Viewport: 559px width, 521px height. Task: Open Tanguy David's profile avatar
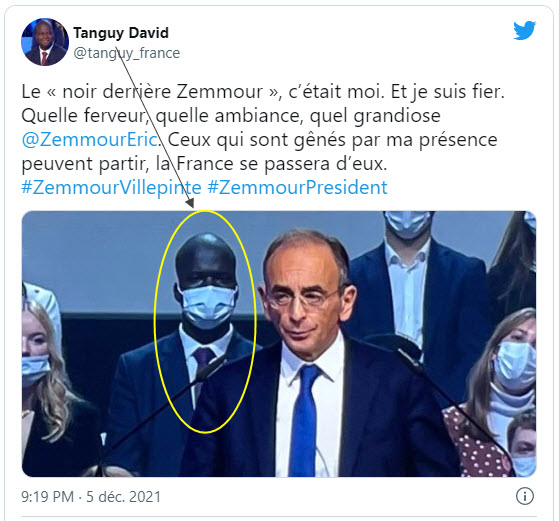[x=45, y=42]
